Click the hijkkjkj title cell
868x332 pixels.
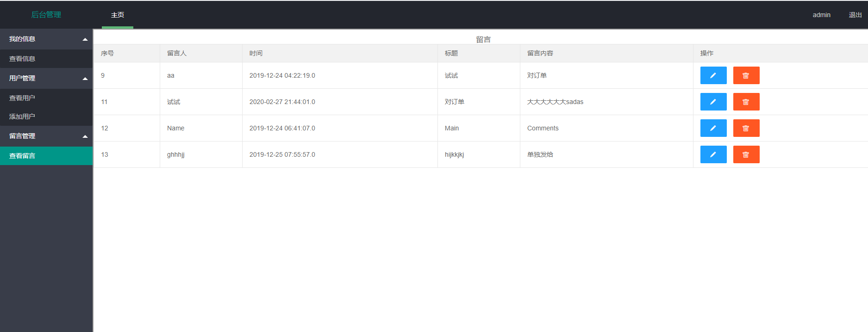pyautogui.click(x=479, y=154)
